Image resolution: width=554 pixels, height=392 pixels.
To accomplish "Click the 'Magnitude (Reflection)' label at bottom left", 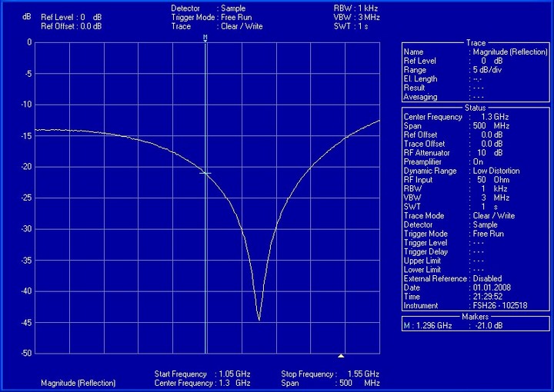I will (x=78, y=384).
